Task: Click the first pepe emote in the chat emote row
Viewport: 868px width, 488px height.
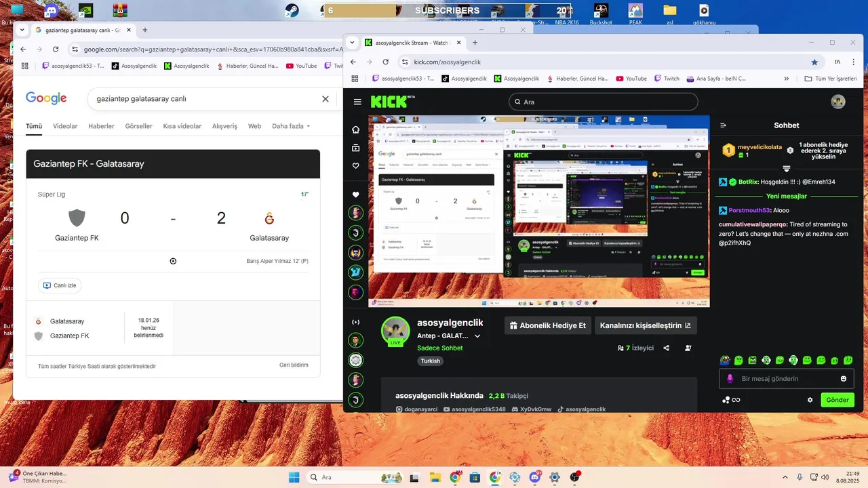Action: tap(725, 360)
